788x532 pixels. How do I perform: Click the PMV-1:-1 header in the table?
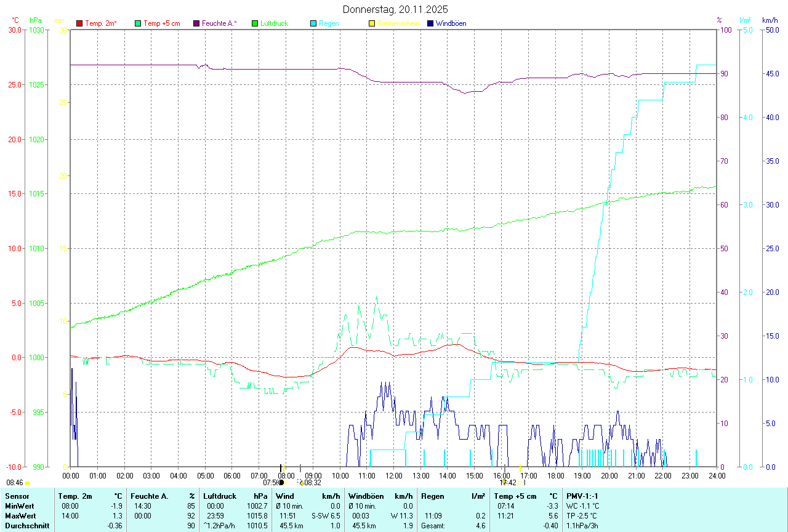(582, 496)
